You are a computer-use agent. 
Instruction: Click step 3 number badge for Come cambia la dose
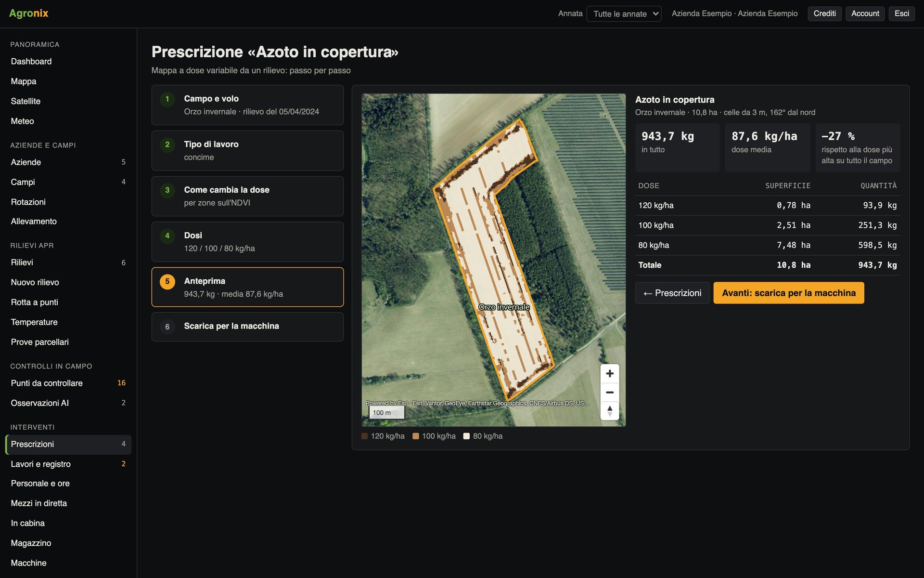pos(167,190)
